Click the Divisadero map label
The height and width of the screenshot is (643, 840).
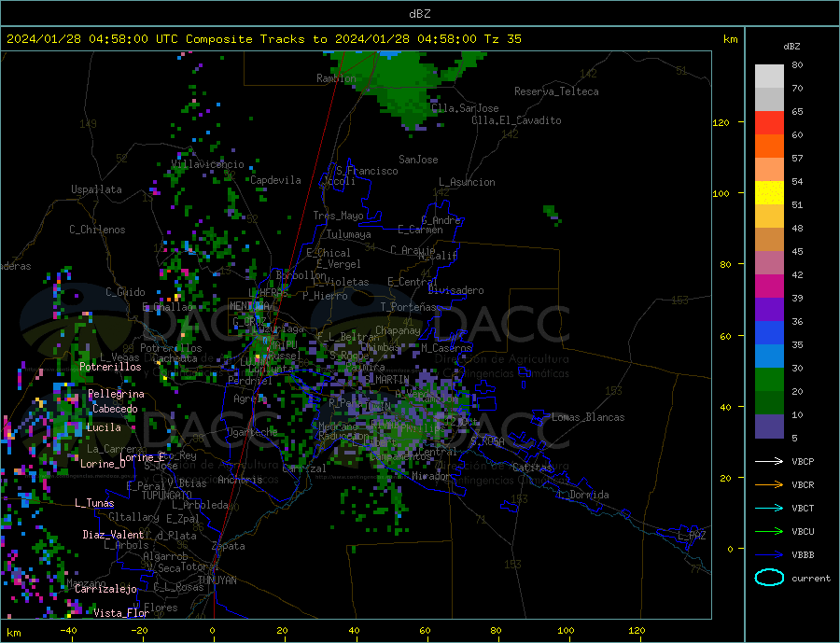455,290
